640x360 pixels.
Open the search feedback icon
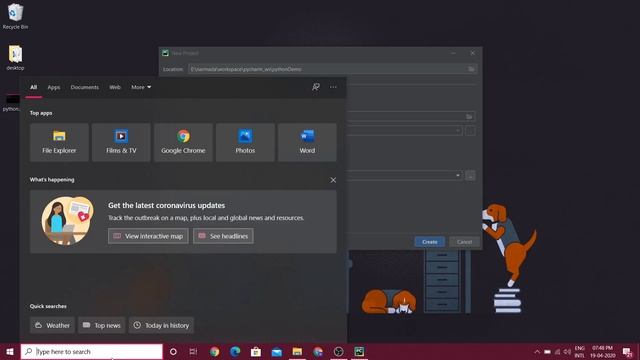click(316, 87)
